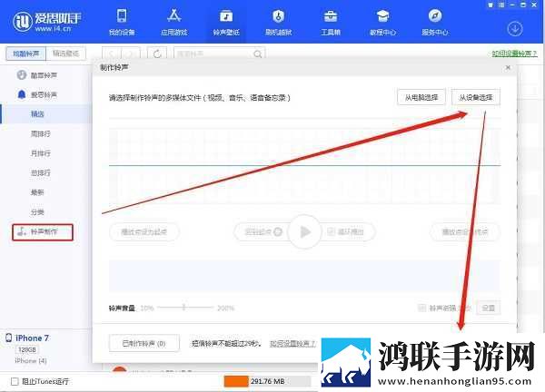
Task: Open 工具箱 (Toolbox) section
Action: pos(331,23)
